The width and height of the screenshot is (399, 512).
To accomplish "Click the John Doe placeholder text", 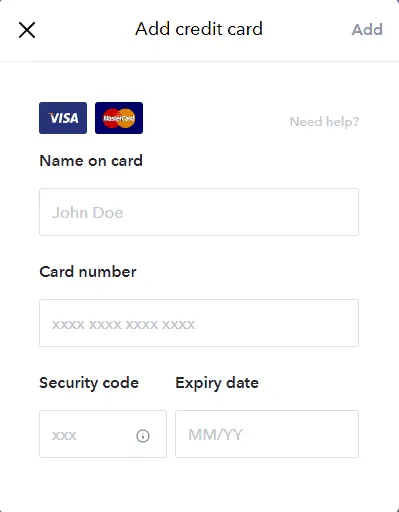I will (88, 213).
